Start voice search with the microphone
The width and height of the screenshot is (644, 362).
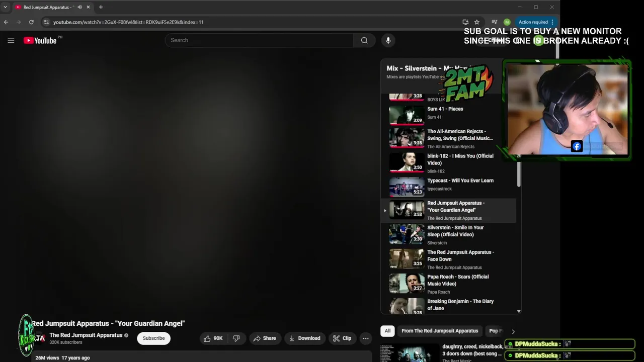point(388,40)
